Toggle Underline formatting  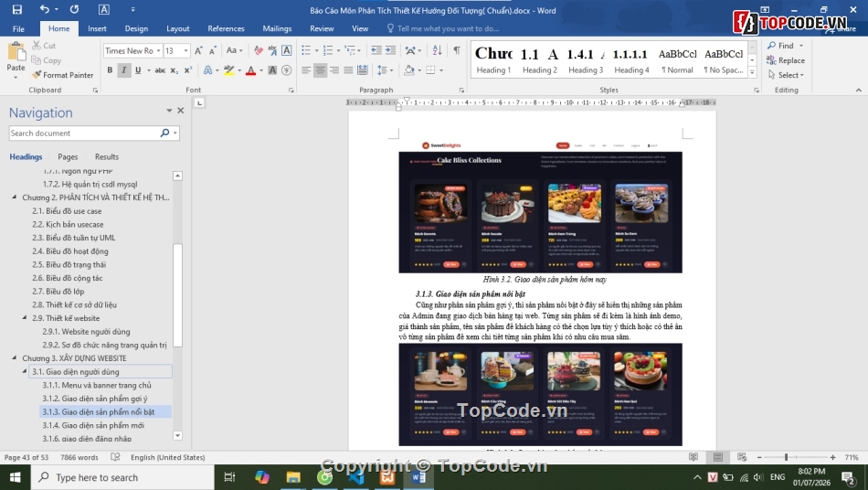pyautogui.click(x=138, y=70)
